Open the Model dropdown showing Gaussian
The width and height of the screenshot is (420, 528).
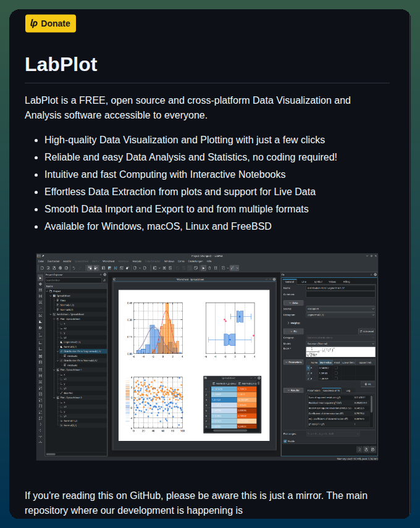coord(340,344)
